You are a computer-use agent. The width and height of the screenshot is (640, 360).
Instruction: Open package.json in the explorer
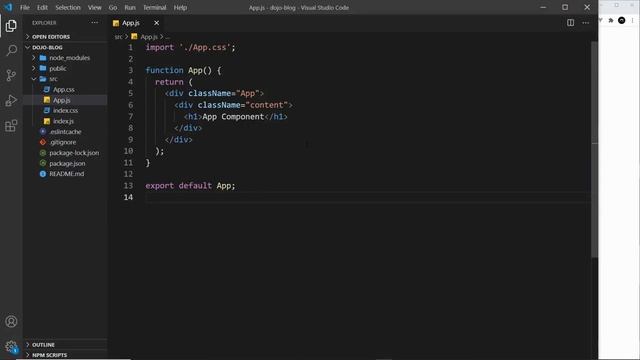[65, 163]
